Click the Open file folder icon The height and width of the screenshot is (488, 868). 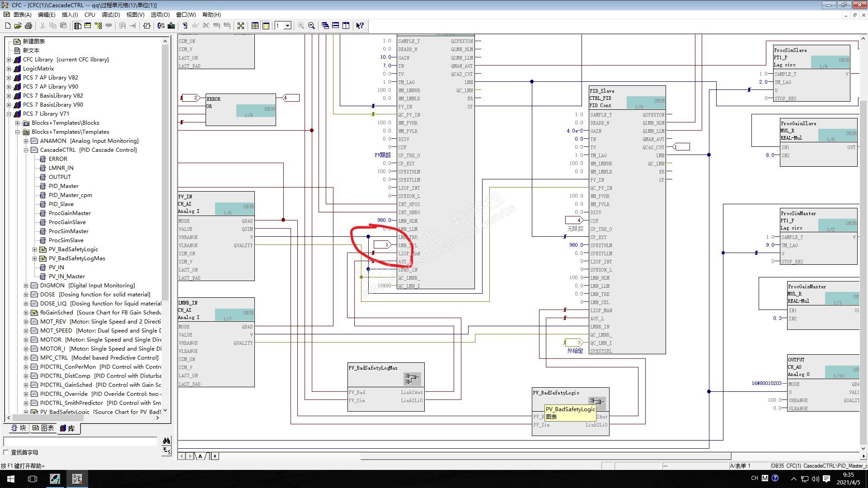click(x=18, y=26)
